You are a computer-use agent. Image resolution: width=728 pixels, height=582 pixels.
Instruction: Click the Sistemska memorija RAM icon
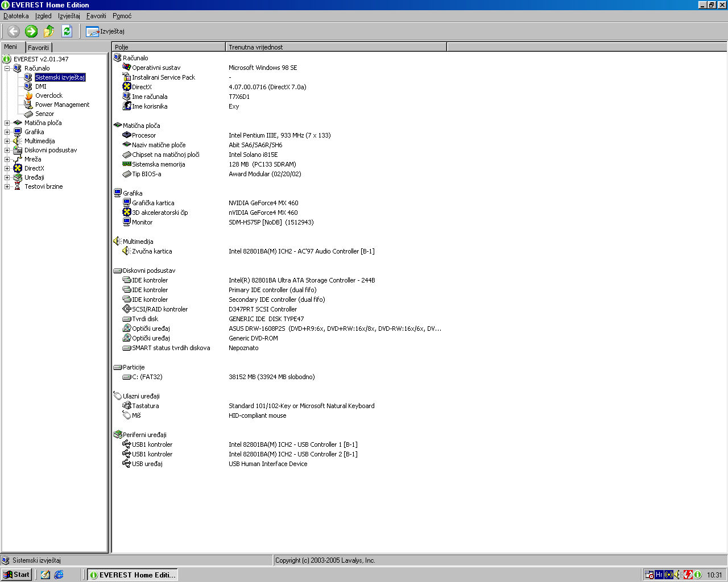click(x=127, y=164)
